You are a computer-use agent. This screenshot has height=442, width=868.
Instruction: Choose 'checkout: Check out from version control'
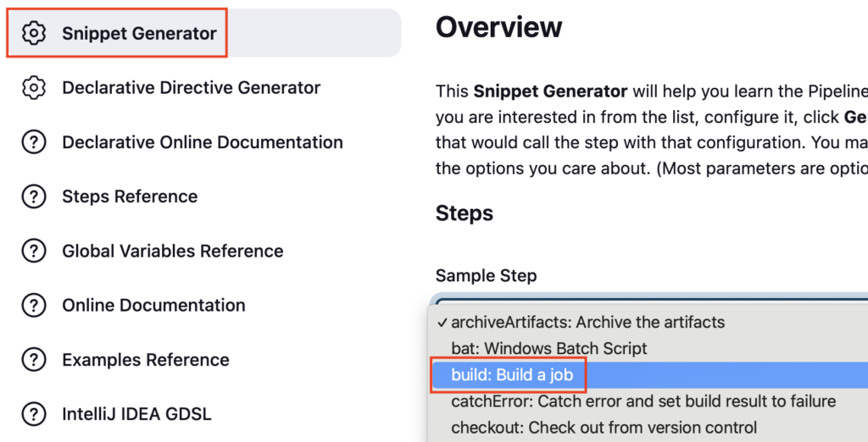[x=648, y=428]
